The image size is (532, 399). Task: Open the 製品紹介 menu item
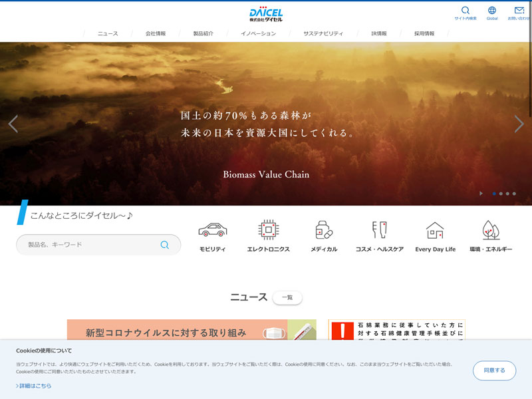(203, 33)
